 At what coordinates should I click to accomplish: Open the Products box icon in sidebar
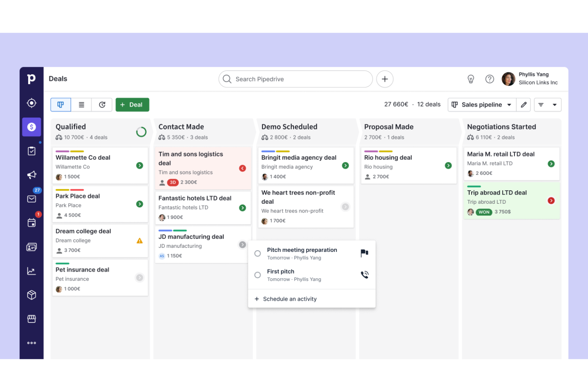point(31,295)
